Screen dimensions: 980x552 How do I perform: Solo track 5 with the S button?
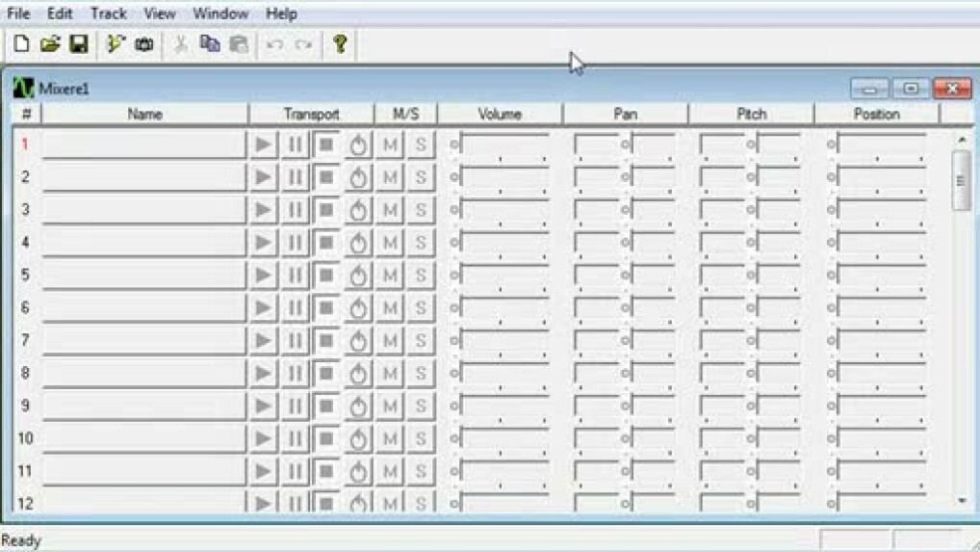tap(420, 276)
